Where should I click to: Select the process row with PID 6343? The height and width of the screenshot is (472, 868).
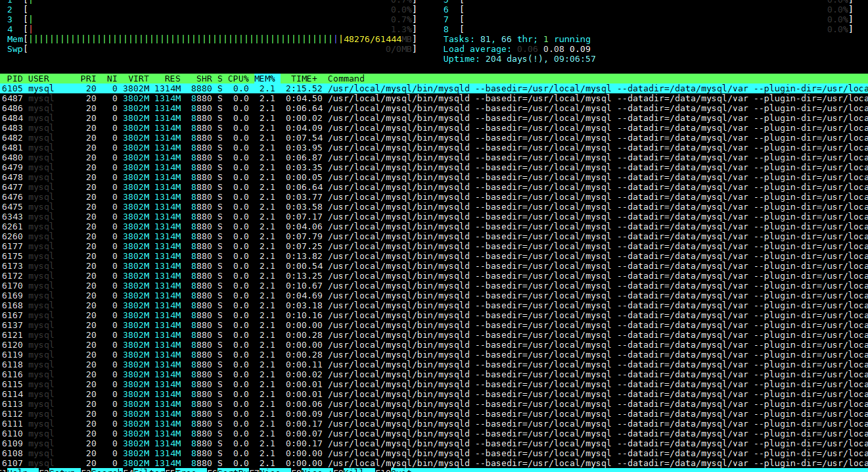434,217
